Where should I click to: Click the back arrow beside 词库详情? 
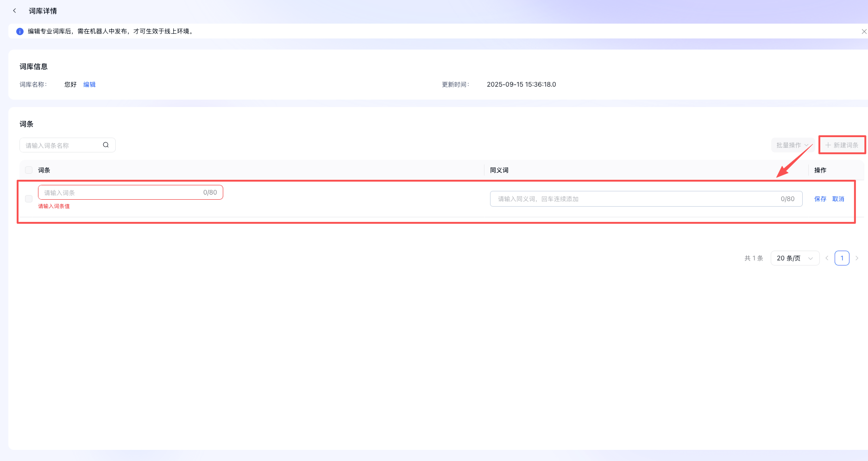point(15,11)
